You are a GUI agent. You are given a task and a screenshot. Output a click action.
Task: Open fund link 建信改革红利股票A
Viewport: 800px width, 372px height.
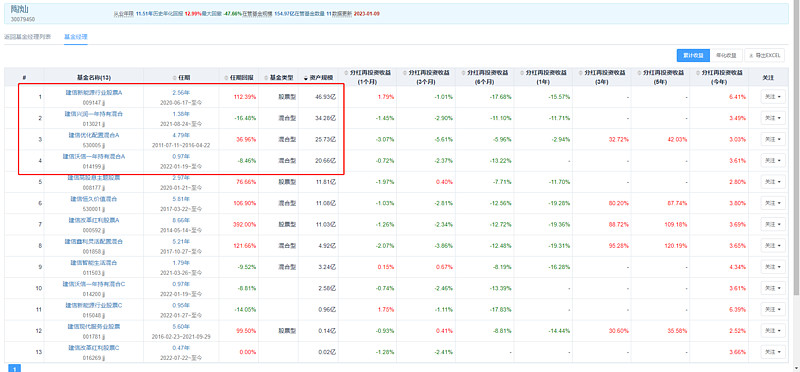(94, 220)
